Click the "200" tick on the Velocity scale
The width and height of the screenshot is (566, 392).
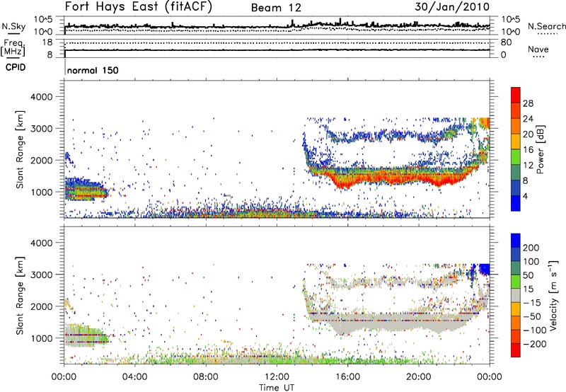(531, 248)
